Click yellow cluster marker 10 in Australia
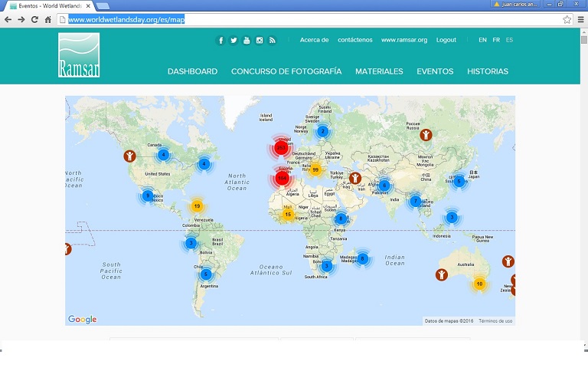588x368 pixels. 479,284
